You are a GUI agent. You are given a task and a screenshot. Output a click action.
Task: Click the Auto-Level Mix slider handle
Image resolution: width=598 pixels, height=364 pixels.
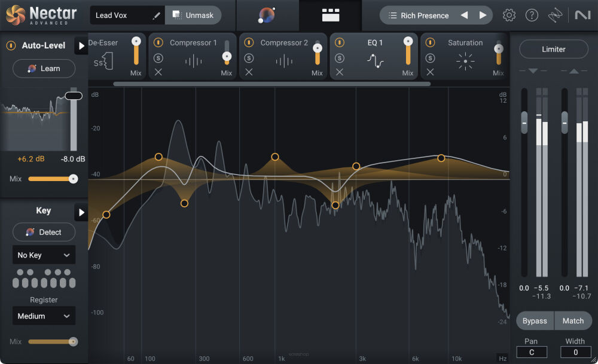[73, 179]
